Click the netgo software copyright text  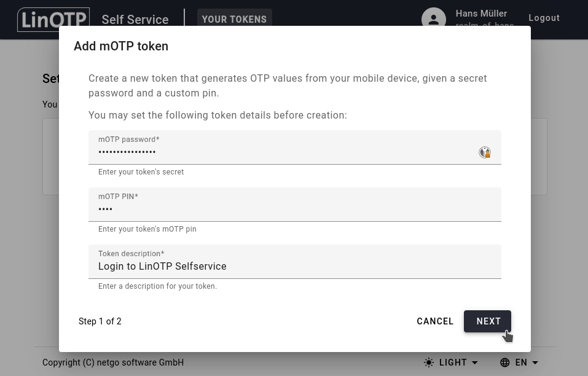113,362
